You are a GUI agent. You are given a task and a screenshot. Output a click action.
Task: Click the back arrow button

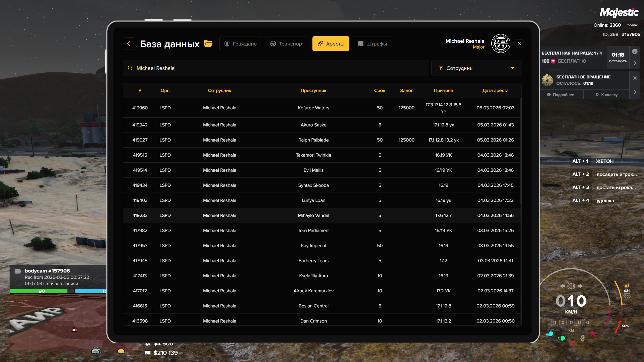point(129,44)
